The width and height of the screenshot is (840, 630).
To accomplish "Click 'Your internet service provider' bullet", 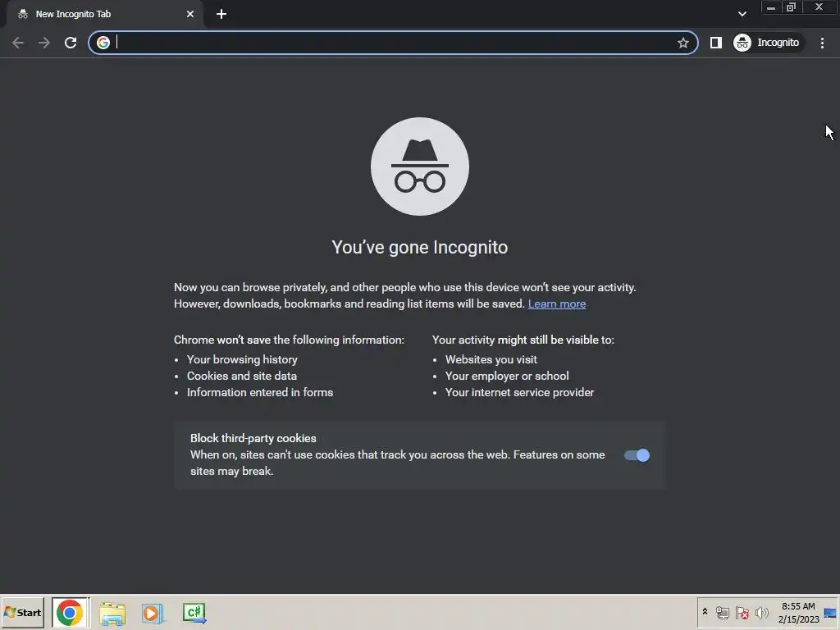I will [x=519, y=393].
